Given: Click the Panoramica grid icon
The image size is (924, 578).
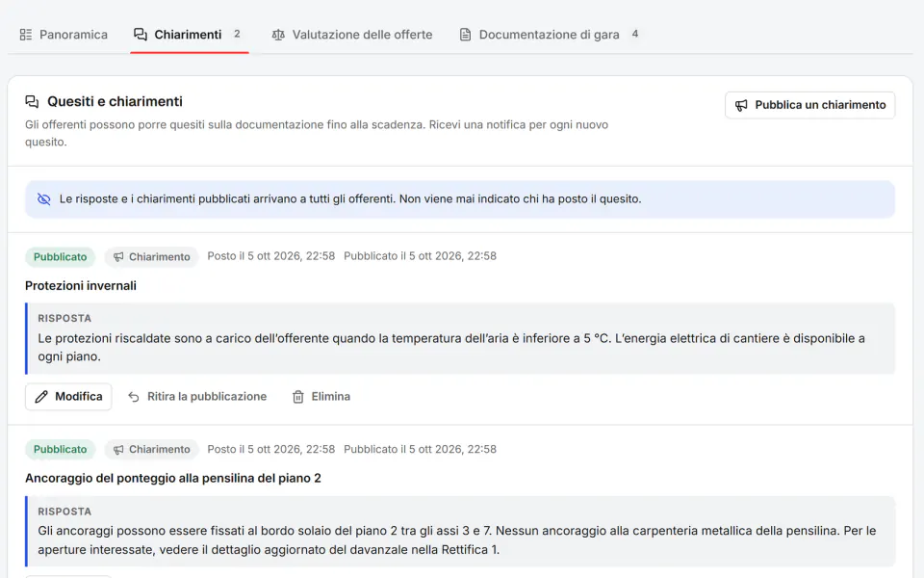Looking at the screenshot, I should (x=26, y=35).
